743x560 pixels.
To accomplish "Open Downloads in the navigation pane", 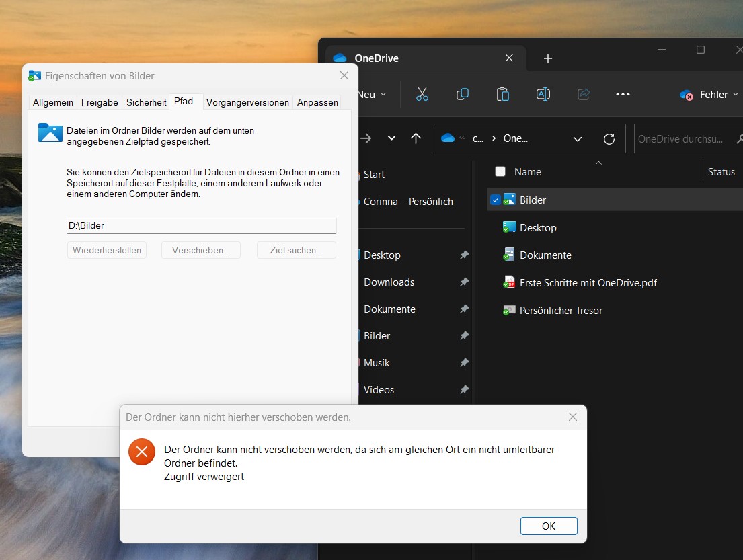I will point(389,282).
